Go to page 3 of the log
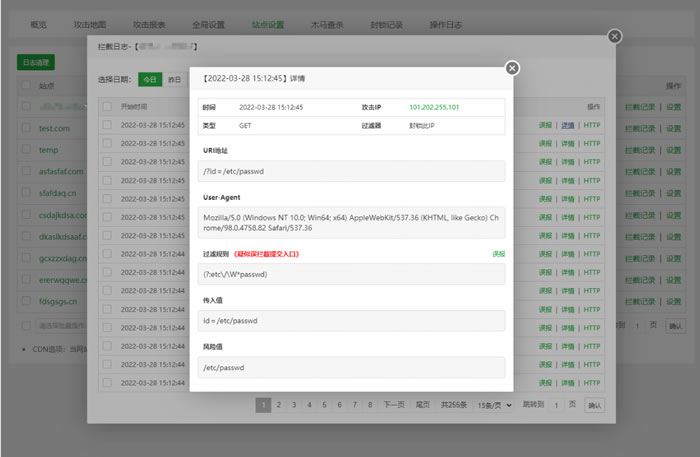 (x=294, y=405)
